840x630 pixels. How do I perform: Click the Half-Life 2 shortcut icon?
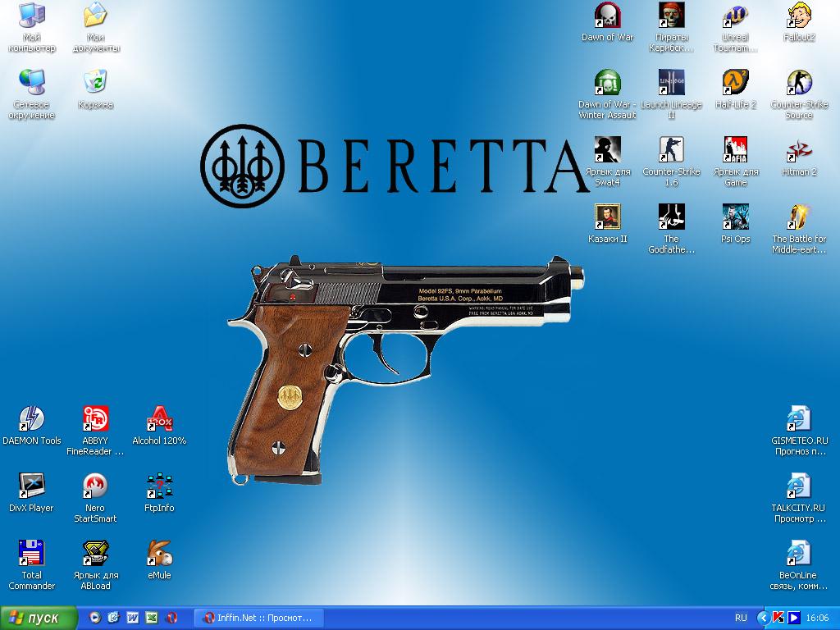pos(735,83)
